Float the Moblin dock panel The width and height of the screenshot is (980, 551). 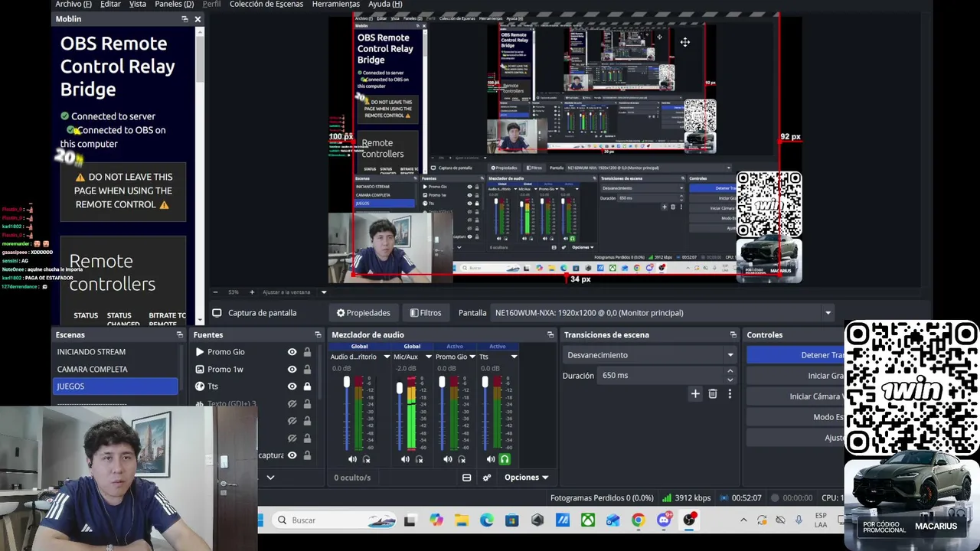(185, 19)
